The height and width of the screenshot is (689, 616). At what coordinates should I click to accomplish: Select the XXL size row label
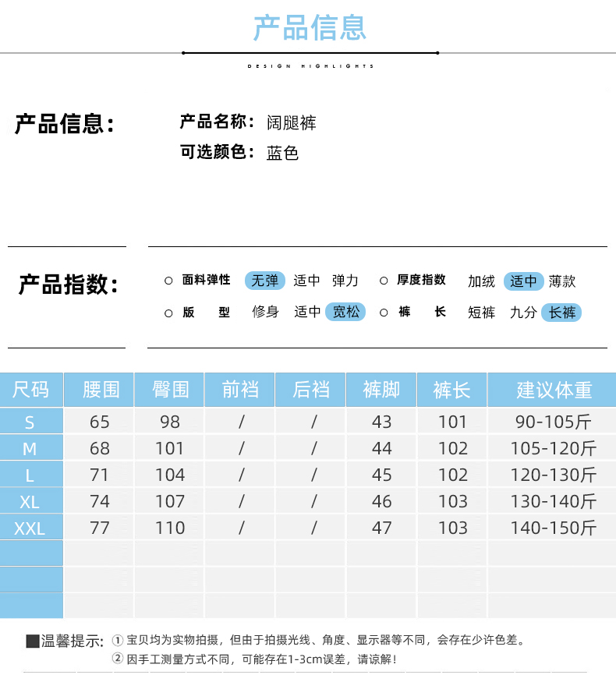click(30, 528)
